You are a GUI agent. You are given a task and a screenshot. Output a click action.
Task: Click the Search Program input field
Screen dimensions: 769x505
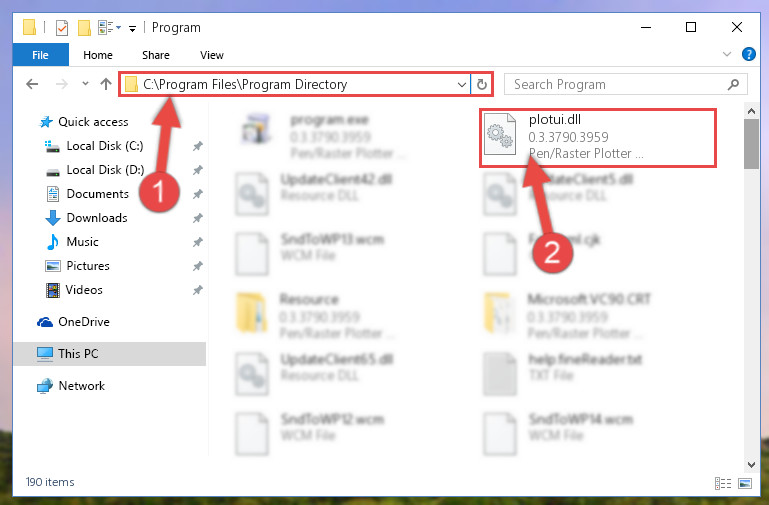coord(618,84)
